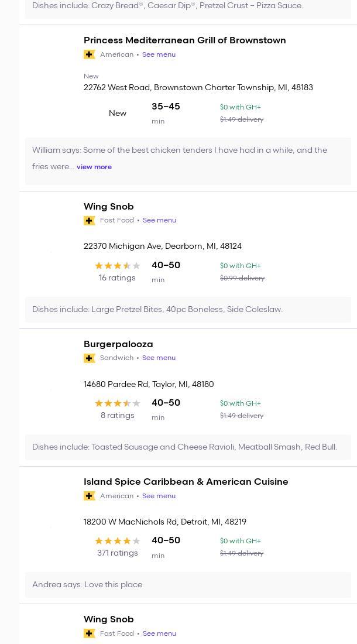Image resolution: width=357 pixels, height=644 pixels.
Task: Expand William's review with view more
Action: click(94, 167)
